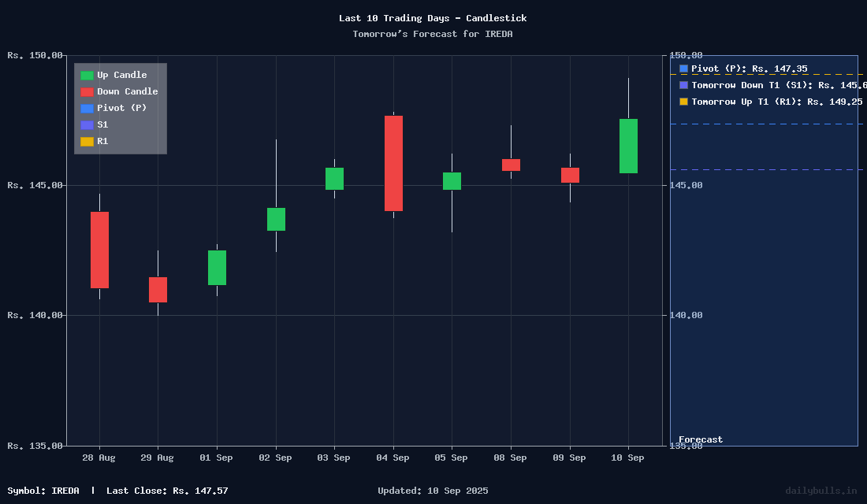Click the blue swatch beside Pivot (P): Rs. 147.35
The image size is (867, 504).
pyautogui.click(x=683, y=69)
